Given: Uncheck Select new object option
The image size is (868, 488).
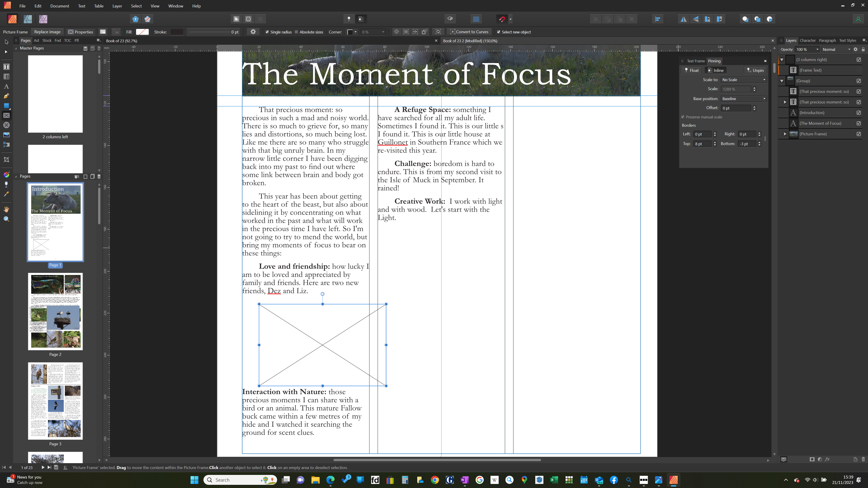Looking at the screenshot, I should click(499, 32).
